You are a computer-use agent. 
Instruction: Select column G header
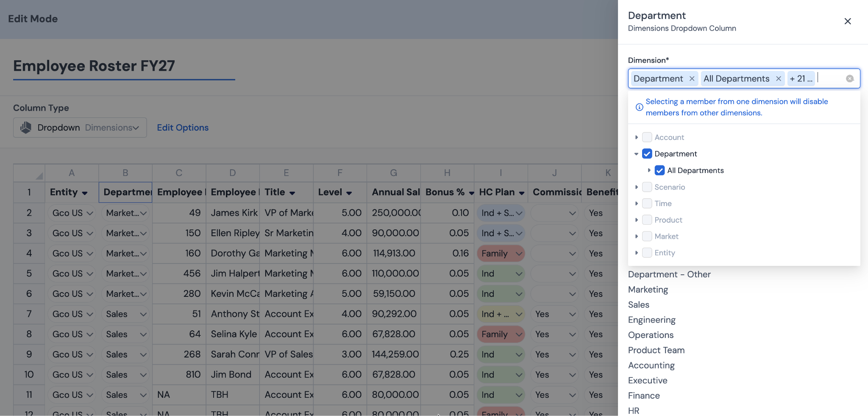click(394, 173)
